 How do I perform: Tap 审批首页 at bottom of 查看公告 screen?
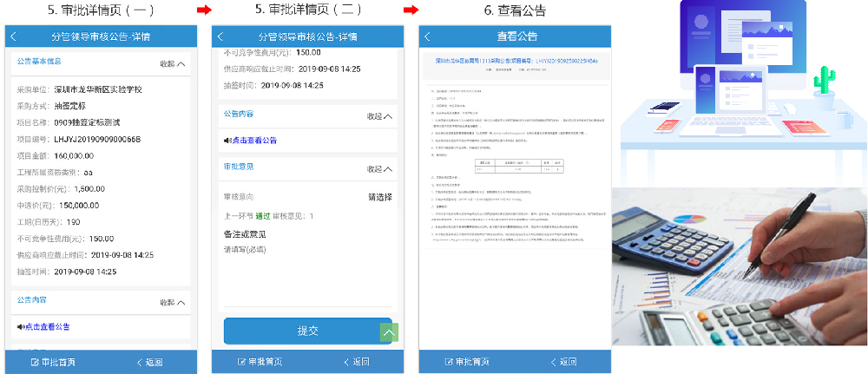click(466, 362)
